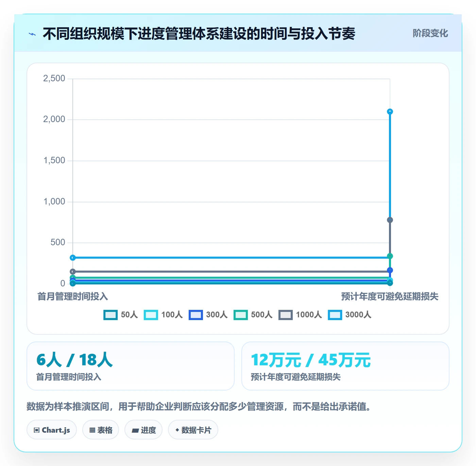This screenshot has height=466, width=476.
Task: Click the 进度 chip bar icon
Action: [135, 431]
